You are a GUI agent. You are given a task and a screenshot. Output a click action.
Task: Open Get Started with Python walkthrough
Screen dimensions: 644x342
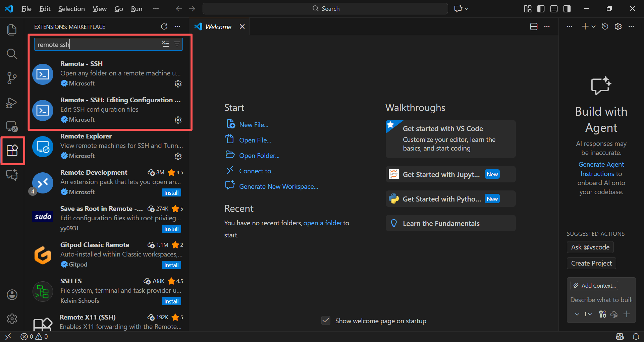pyautogui.click(x=450, y=199)
